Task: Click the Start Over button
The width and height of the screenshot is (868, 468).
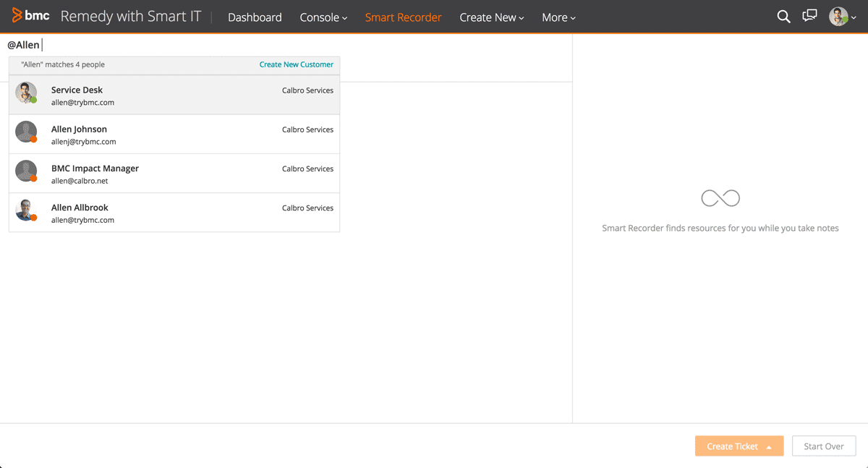Action: (x=824, y=446)
